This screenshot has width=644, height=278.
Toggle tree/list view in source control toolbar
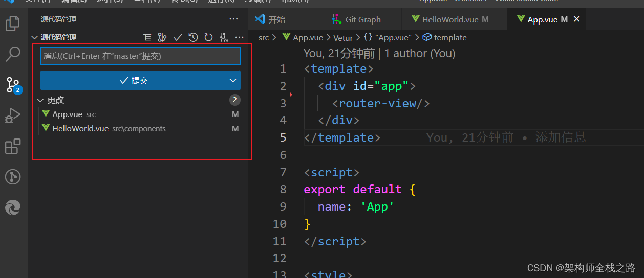coord(147,37)
